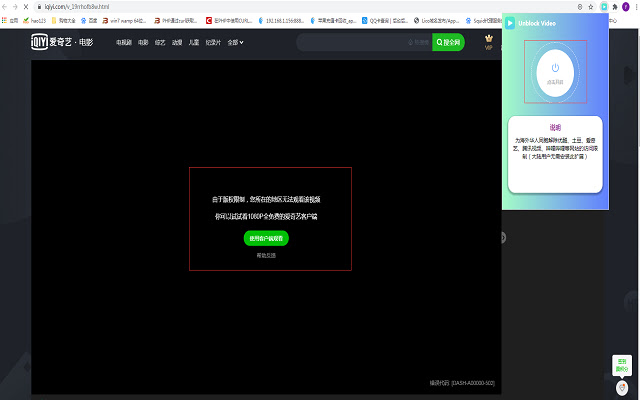Open the QQ bookmark

(x=385, y=20)
